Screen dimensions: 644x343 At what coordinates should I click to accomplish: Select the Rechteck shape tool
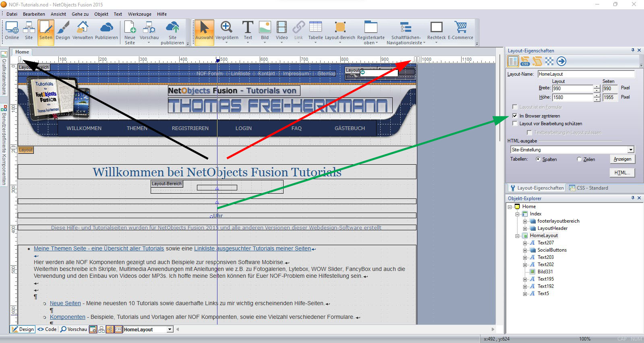coord(436,31)
